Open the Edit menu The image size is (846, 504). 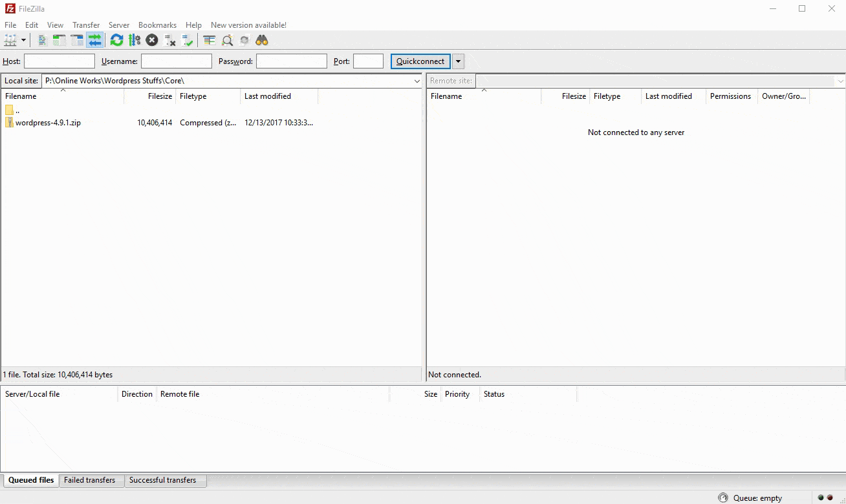[32, 25]
